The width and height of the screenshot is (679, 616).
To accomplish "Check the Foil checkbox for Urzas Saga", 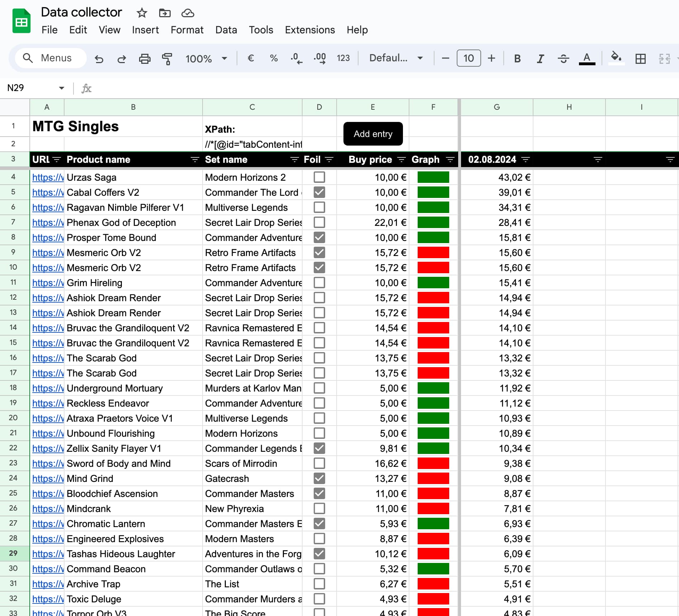I will point(319,177).
